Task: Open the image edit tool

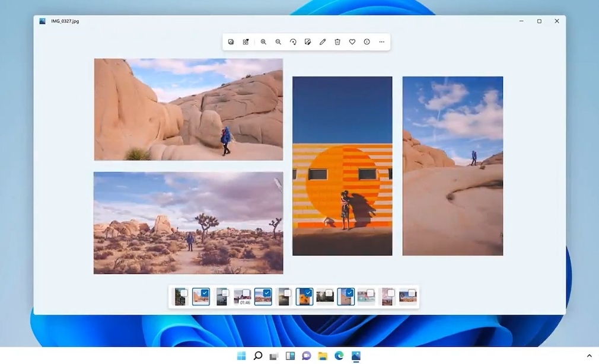Action: [308, 42]
